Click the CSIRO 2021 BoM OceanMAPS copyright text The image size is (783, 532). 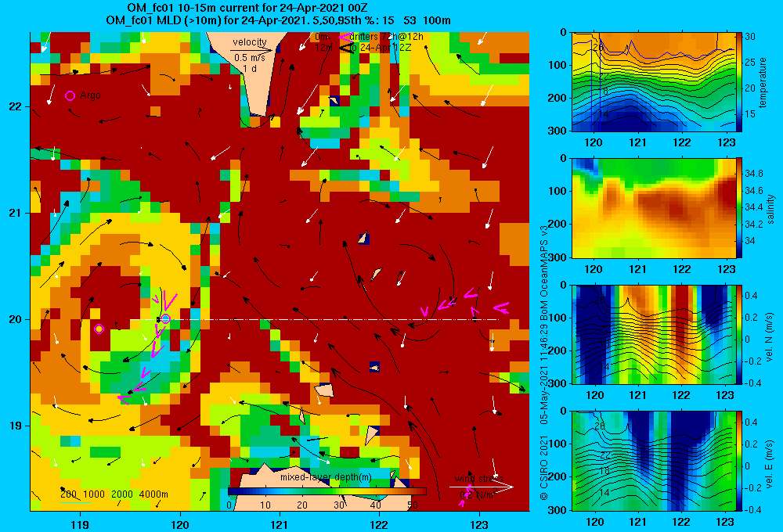click(x=544, y=362)
